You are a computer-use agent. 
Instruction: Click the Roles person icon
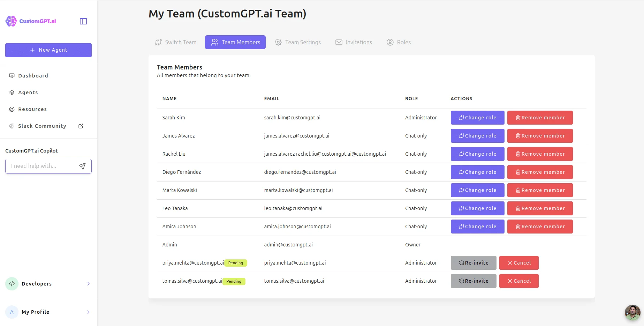pyautogui.click(x=390, y=42)
